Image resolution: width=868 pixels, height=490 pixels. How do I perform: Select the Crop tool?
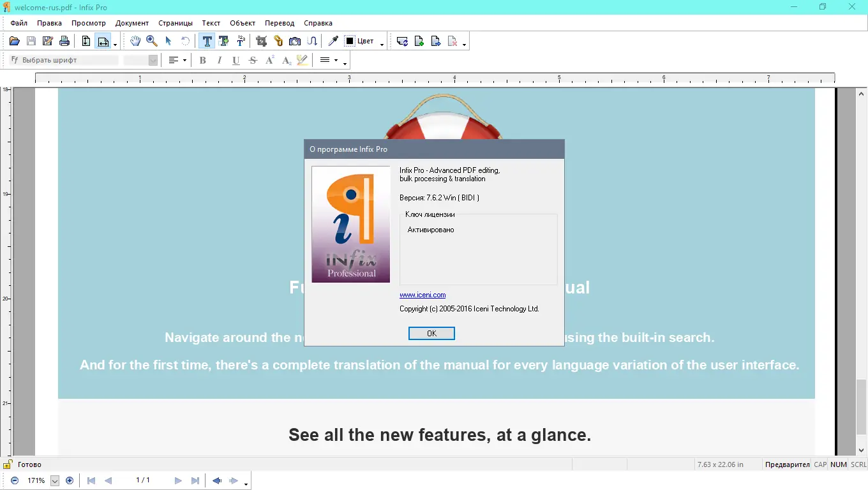click(261, 41)
